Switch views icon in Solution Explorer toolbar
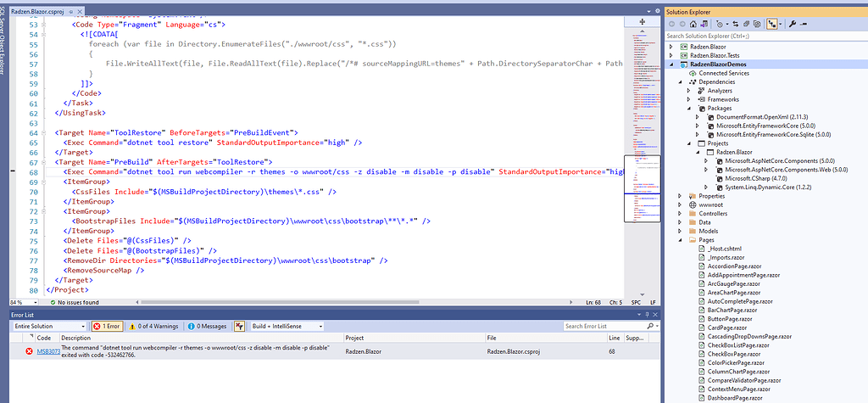 click(x=704, y=24)
